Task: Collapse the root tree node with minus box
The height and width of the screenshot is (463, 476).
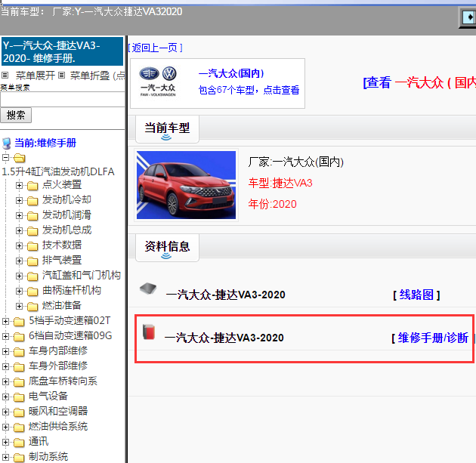Action: [x=5, y=157]
